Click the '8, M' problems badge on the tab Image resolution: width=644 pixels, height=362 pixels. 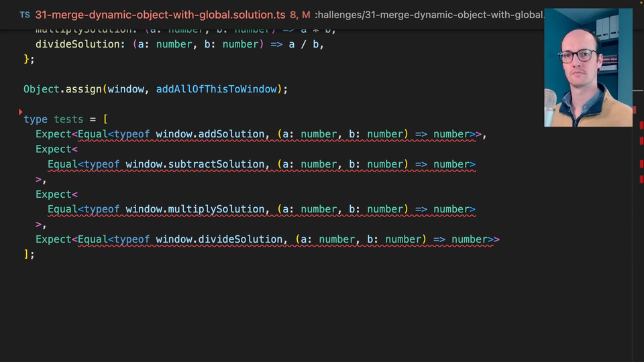(300, 14)
